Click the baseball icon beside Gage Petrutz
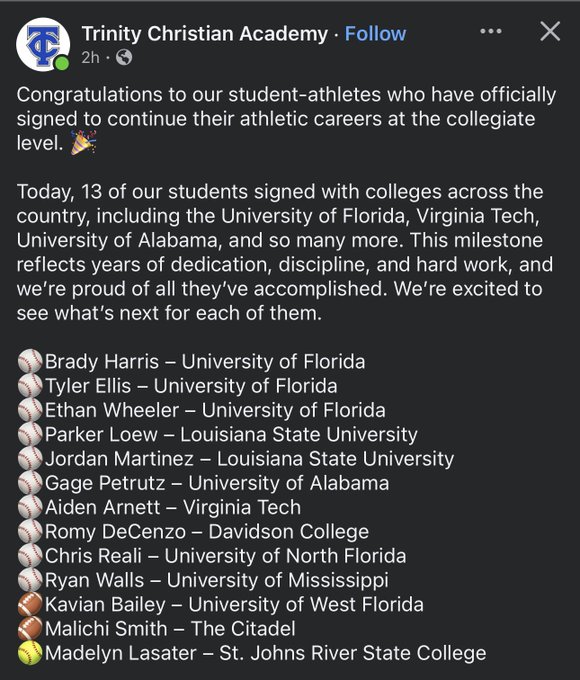Screen dimensions: 580x680 30,483
